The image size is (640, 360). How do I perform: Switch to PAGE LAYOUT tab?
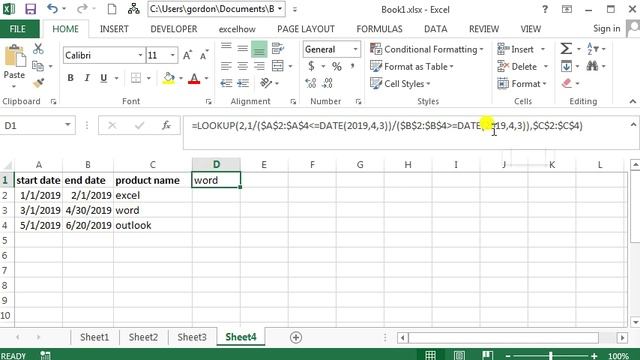point(306,29)
